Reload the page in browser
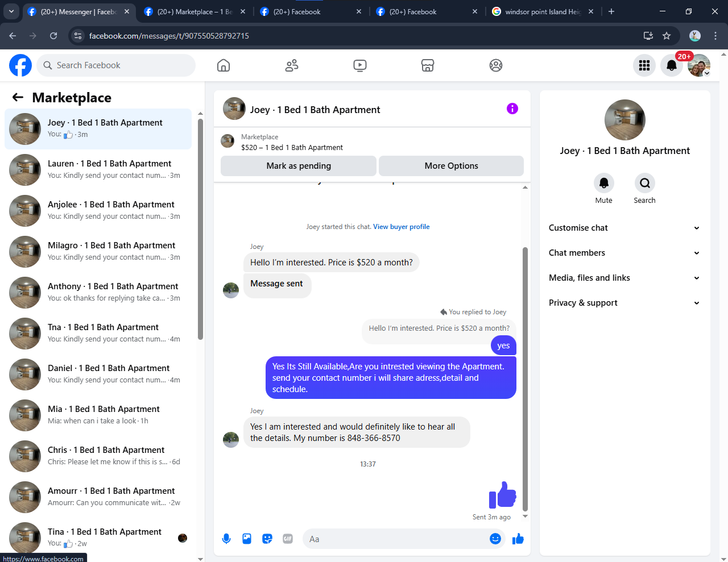 [53, 36]
